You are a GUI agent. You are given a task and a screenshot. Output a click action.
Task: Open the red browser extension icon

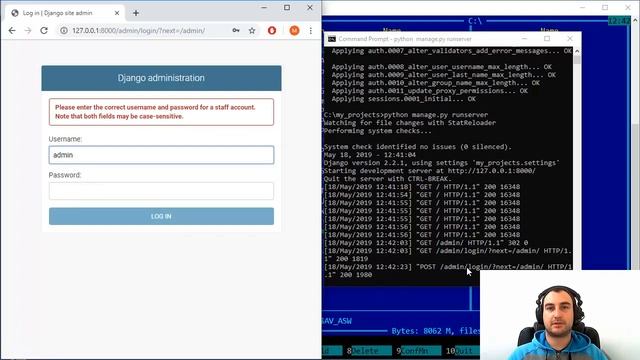[272, 31]
